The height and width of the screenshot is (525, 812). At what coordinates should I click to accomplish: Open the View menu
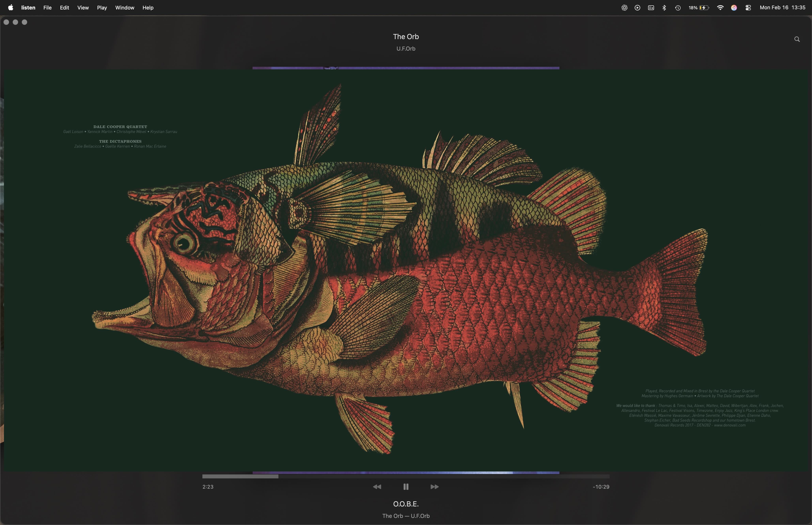point(83,8)
